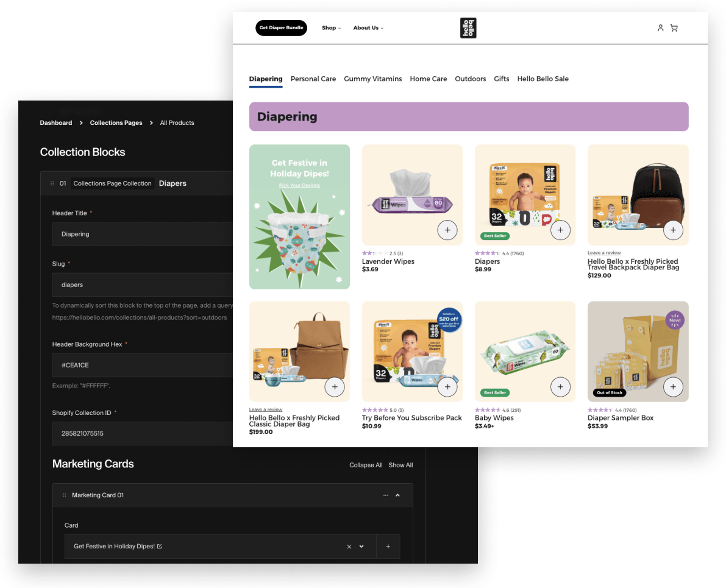
Task: Click the Shopify Collection ID input field
Action: [x=140, y=433]
